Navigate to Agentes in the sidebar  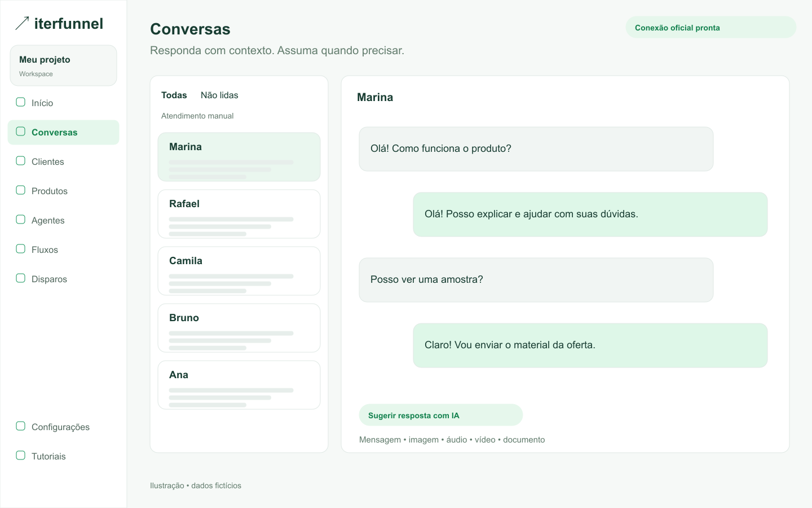63,220
